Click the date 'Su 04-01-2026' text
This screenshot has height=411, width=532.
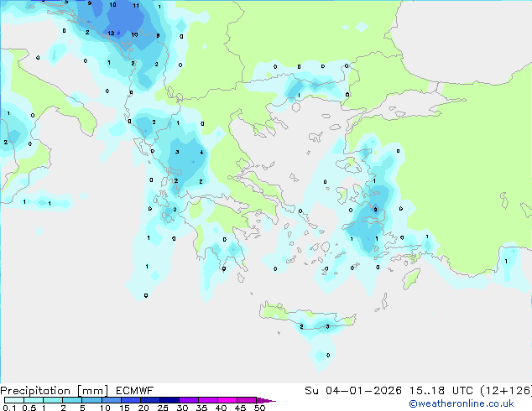coord(353,391)
